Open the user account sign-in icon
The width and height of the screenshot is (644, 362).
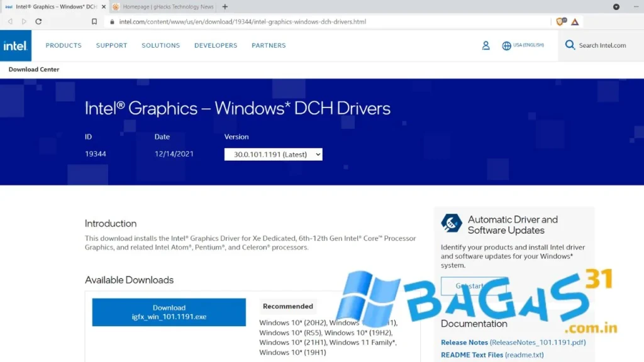pyautogui.click(x=486, y=45)
